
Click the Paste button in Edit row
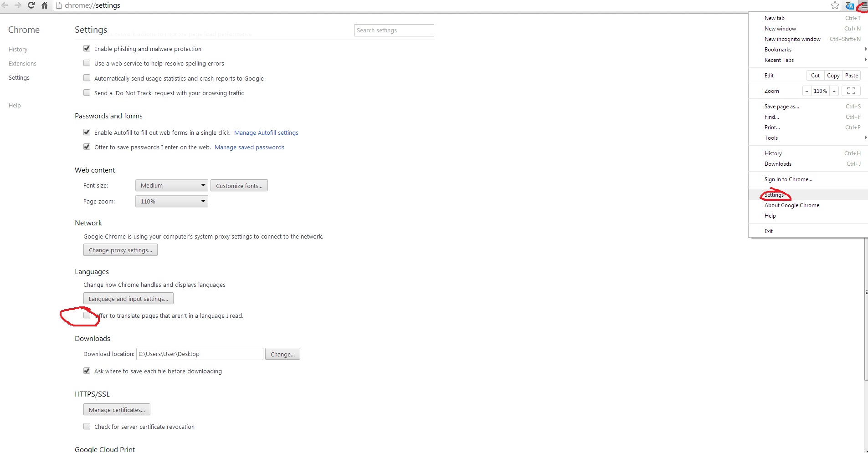coord(851,76)
